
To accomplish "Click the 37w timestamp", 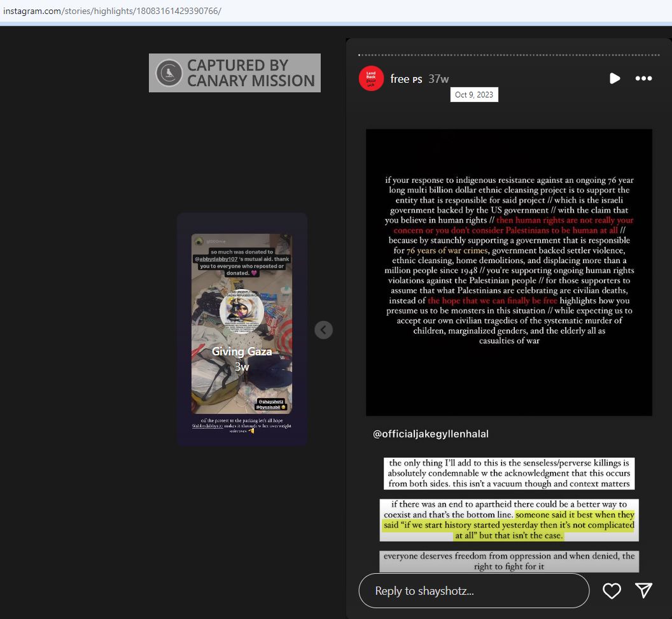I will (438, 79).
